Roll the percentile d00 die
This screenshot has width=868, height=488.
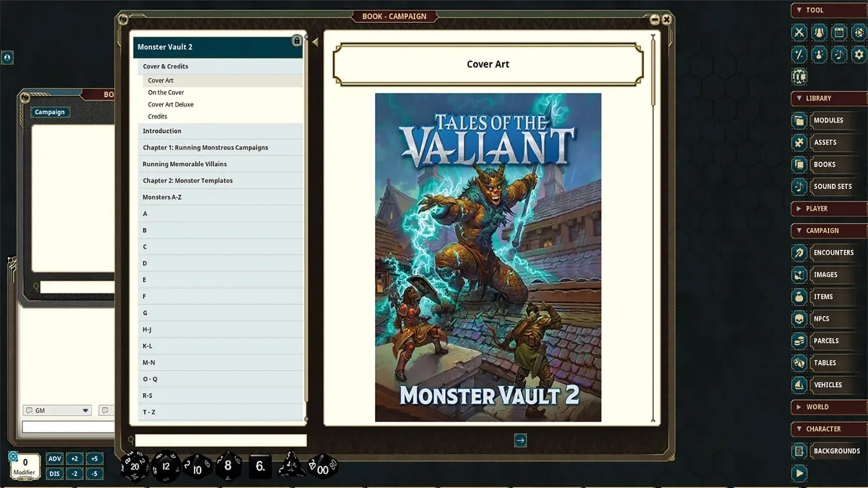(x=322, y=467)
